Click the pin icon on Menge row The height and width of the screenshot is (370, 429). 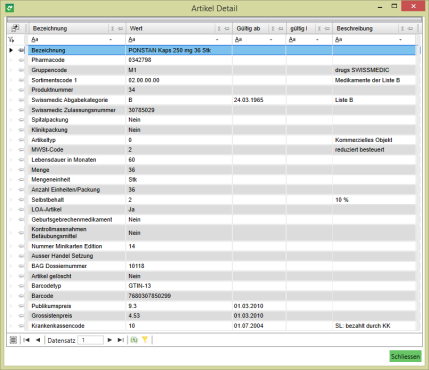point(21,170)
